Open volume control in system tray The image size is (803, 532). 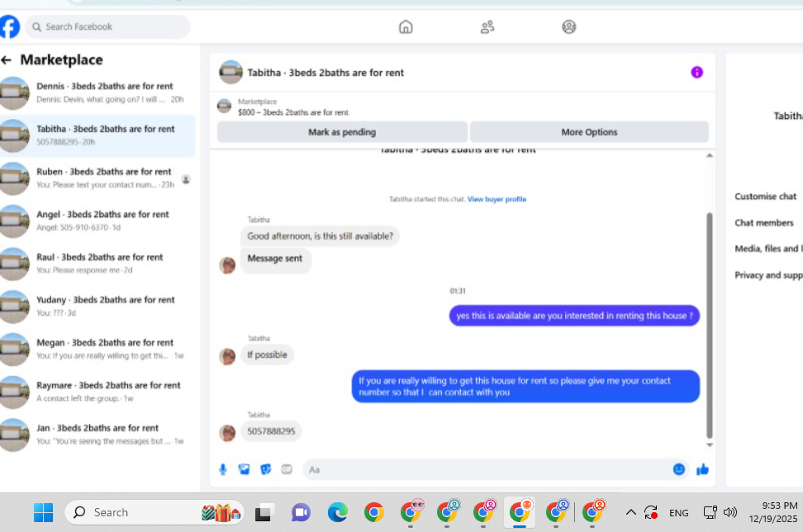click(729, 512)
